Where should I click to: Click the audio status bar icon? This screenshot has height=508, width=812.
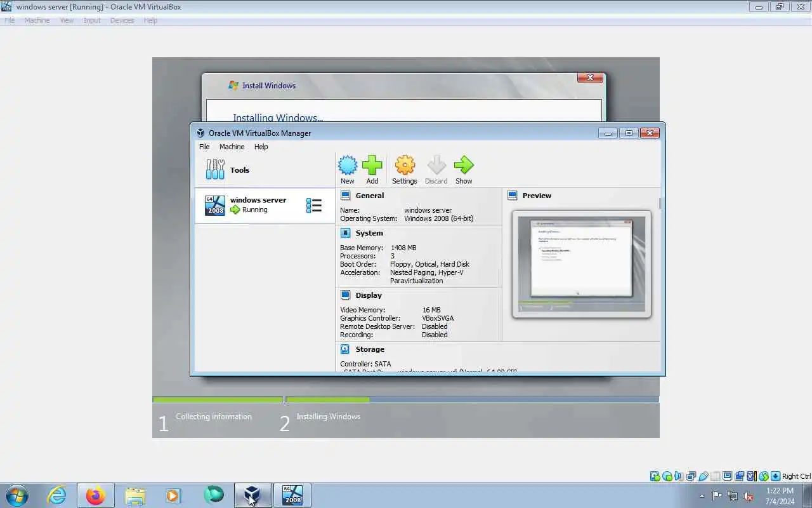click(679, 476)
